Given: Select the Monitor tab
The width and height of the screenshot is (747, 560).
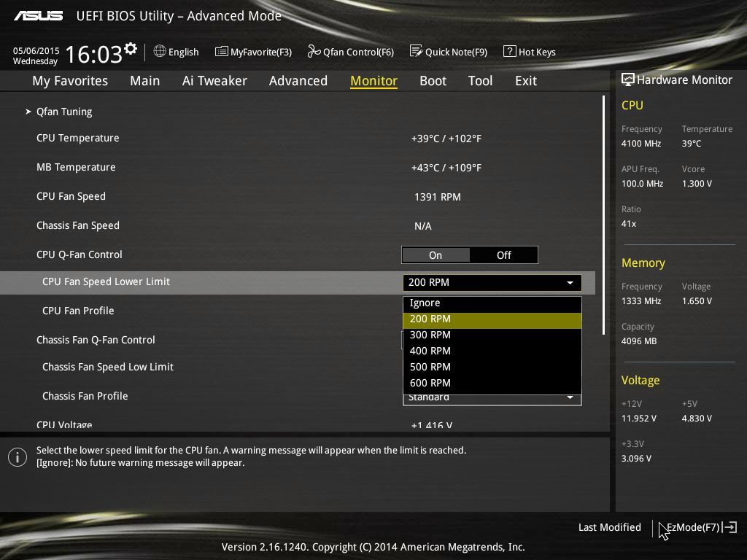Looking at the screenshot, I should tap(373, 81).
